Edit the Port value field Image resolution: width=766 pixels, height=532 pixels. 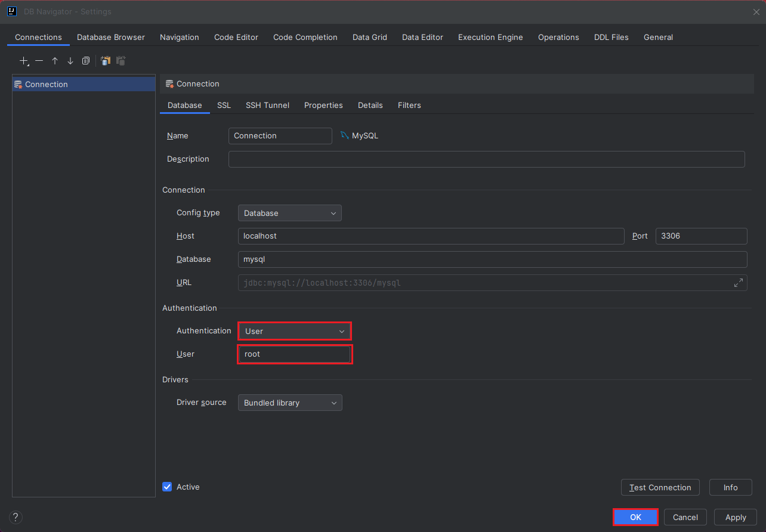(x=701, y=236)
